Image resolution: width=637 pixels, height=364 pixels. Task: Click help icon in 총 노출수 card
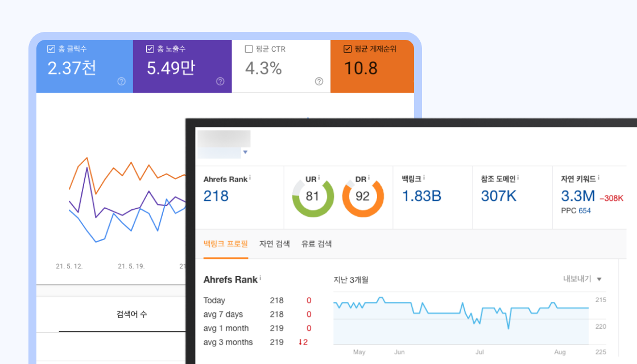(x=220, y=81)
